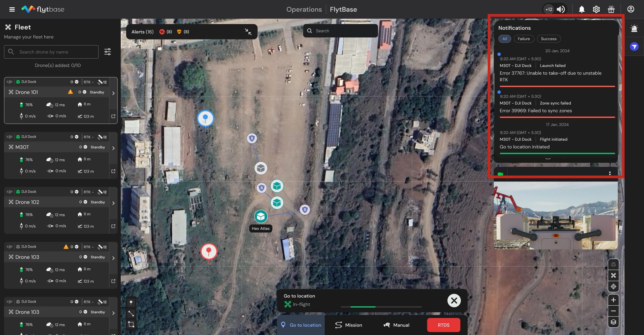This screenshot has height=335, width=644.
Task: Open the map layers selector
Action: (613, 322)
